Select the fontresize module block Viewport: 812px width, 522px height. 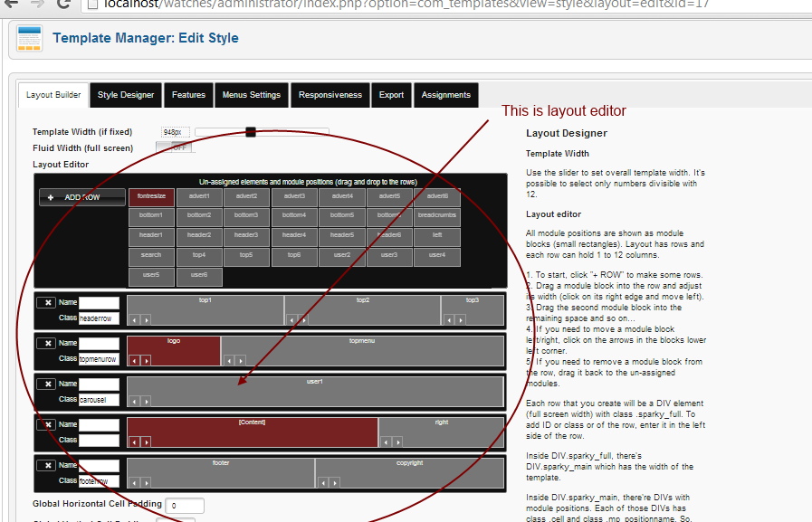click(x=152, y=197)
